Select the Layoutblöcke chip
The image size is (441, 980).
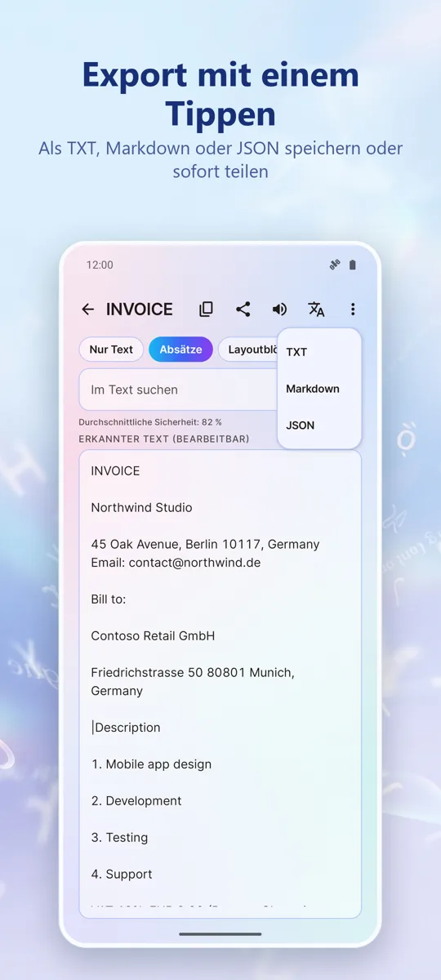click(x=248, y=350)
